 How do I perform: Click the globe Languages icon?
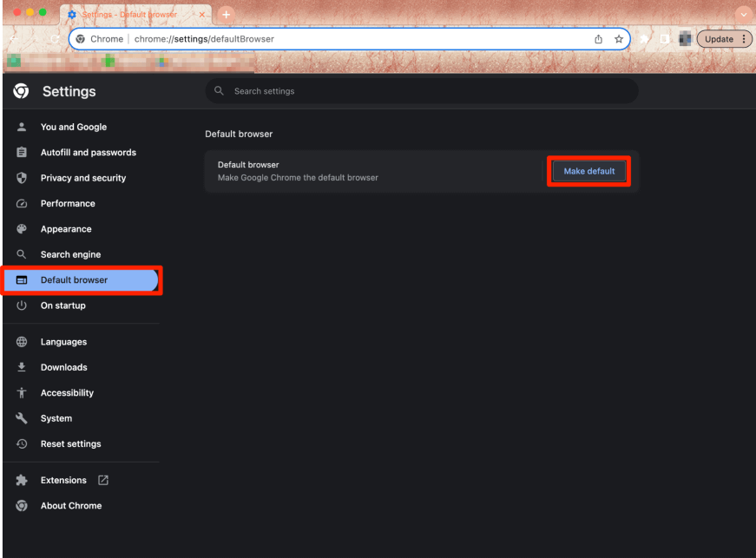click(x=21, y=342)
